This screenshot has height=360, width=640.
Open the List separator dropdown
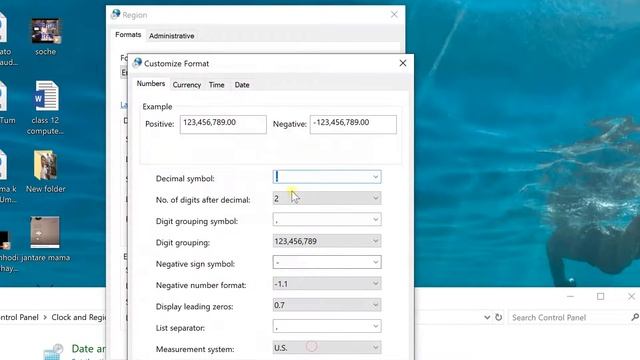coord(375,326)
